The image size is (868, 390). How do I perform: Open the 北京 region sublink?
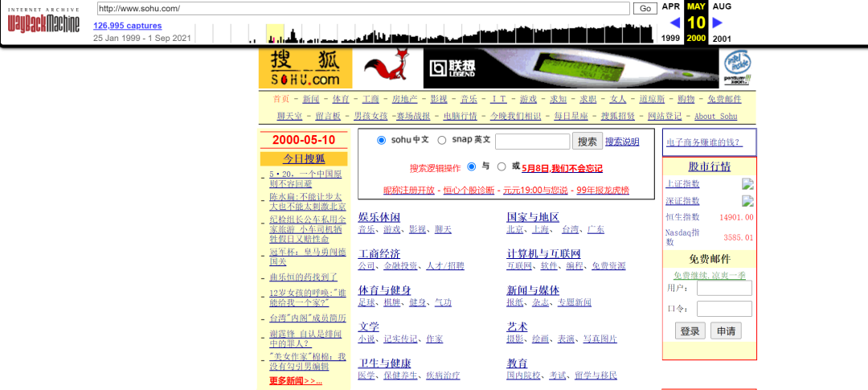(515, 229)
